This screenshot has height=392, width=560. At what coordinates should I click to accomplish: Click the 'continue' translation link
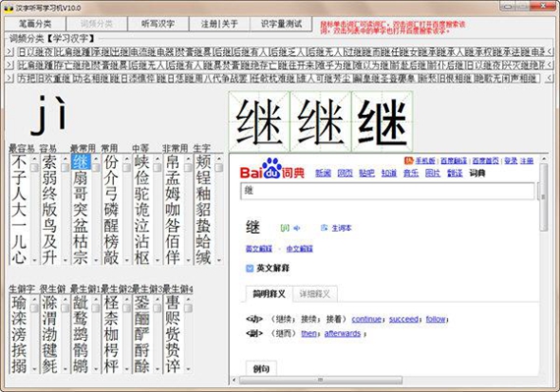(x=366, y=319)
